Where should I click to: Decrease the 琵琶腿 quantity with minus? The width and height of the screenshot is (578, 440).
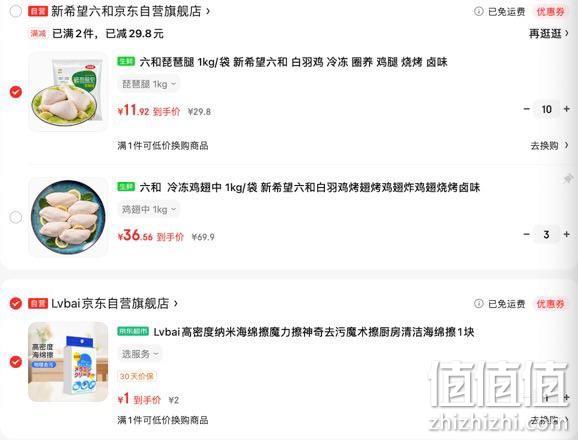[526, 109]
